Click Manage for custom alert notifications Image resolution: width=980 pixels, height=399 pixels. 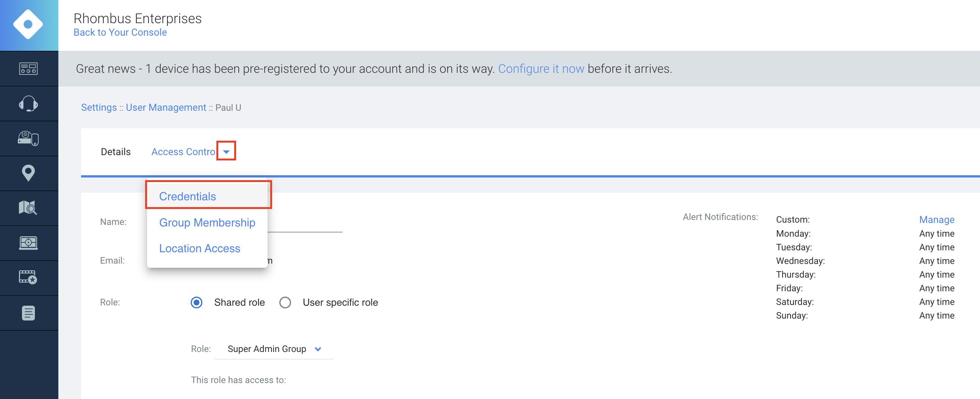point(936,219)
